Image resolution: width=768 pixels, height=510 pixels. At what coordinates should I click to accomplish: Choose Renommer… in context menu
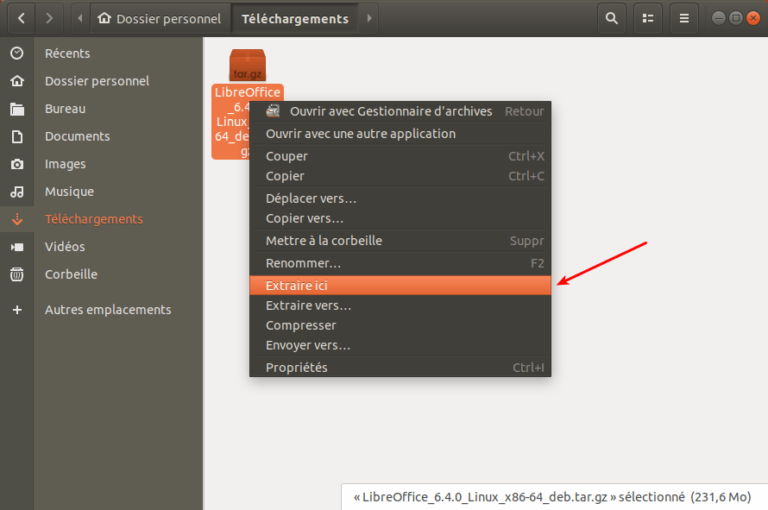tap(400, 263)
